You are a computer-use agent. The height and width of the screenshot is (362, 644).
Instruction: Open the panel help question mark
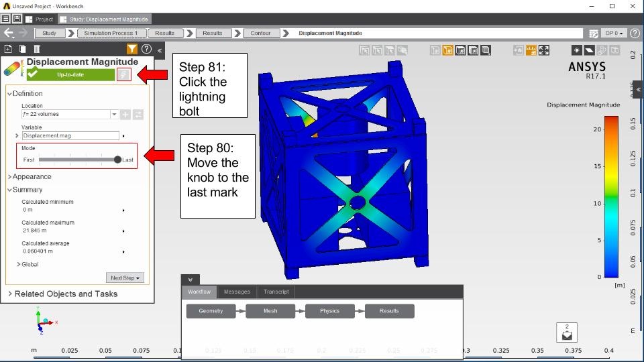point(146,49)
